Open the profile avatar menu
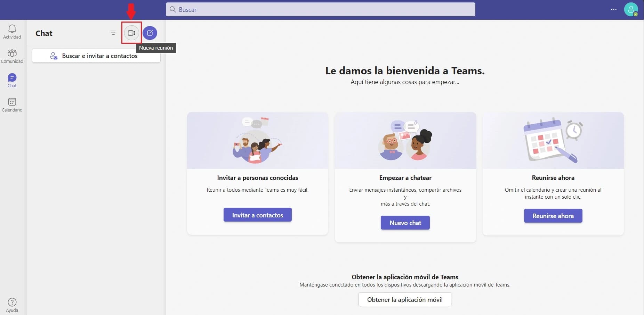The width and height of the screenshot is (644, 315). click(631, 9)
